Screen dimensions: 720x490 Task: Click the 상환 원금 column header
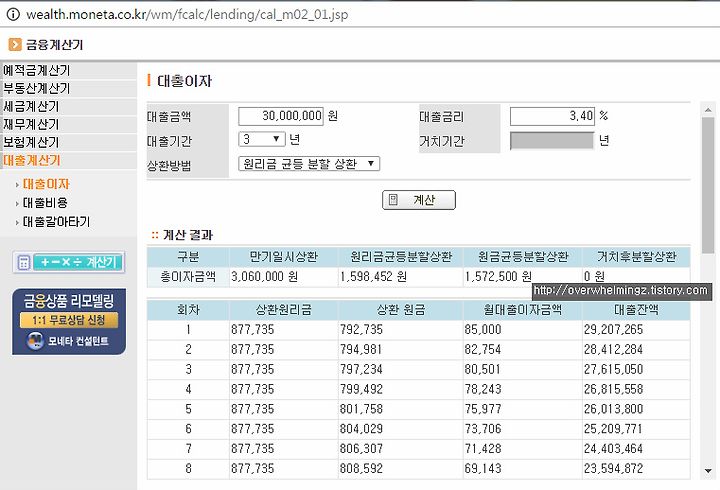click(x=401, y=310)
